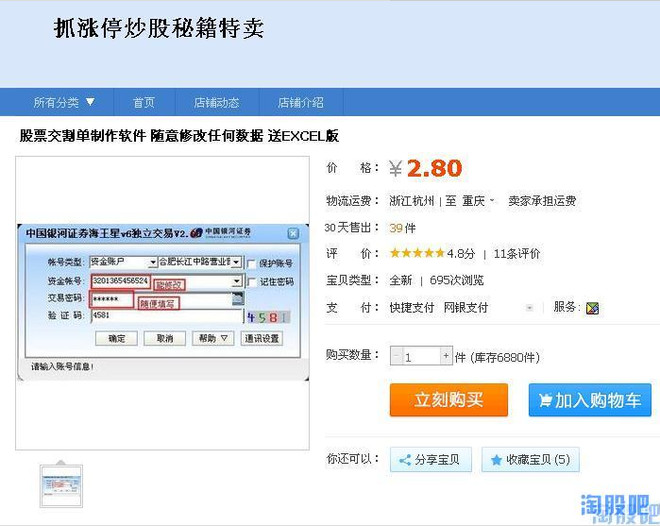Viewport: 660px width, 526px height.
Task: Enable the 记住密码 checkbox
Action: pyautogui.click(x=251, y=282)
